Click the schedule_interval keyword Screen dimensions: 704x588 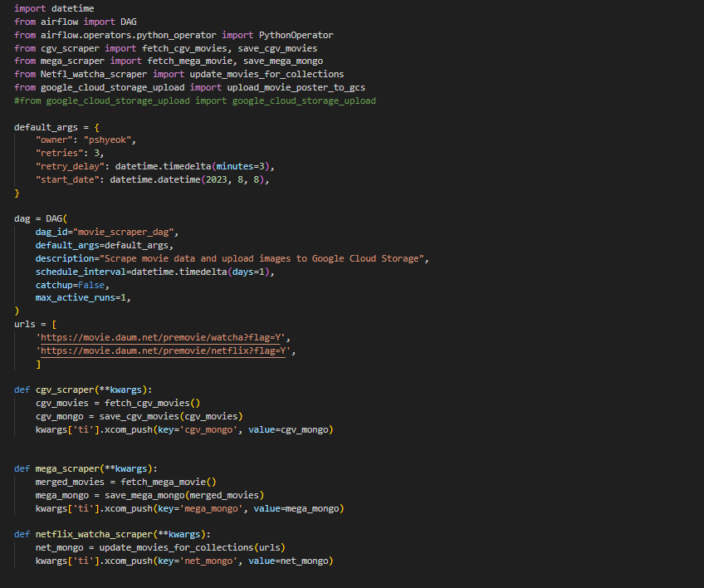[81, 272]
